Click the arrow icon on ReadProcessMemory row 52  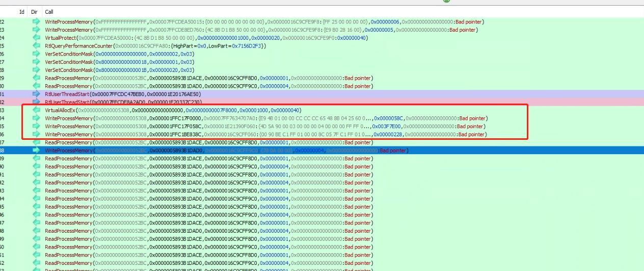point(36,263)
